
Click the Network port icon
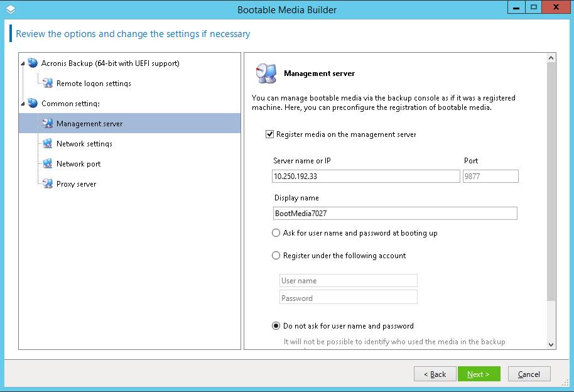point(48,164)
